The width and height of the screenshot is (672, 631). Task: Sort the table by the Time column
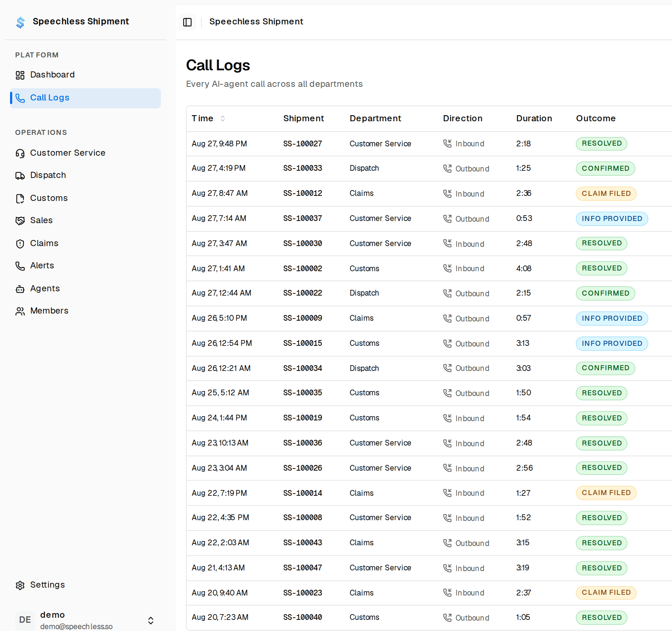click(209, 118)
